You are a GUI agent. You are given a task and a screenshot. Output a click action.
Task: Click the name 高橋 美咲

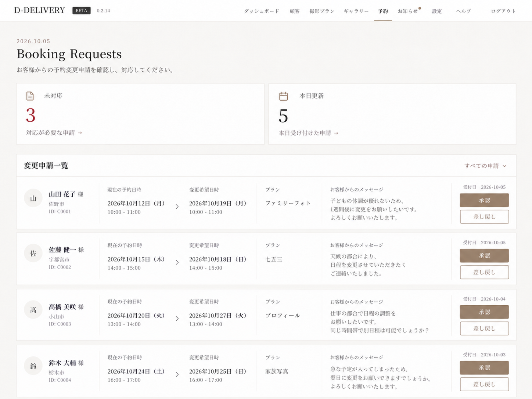coord(62,307)
